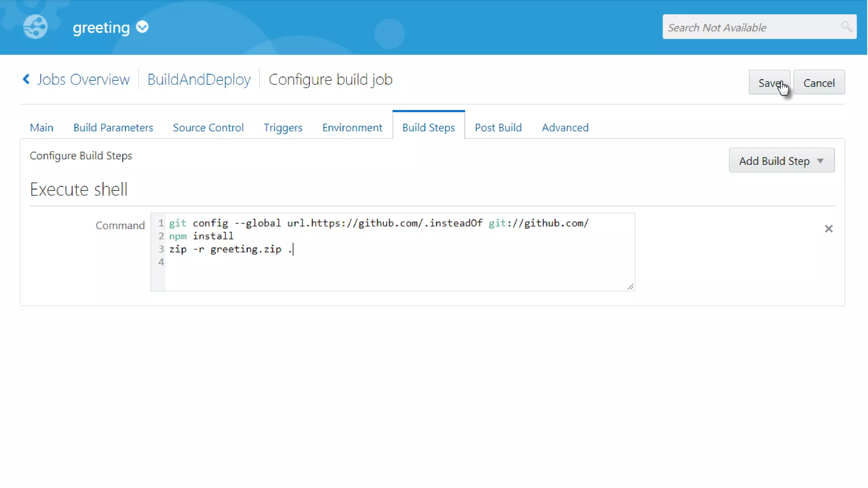Switch to the Triggers tab
This screenshot has height=488, width=868.
283,128
